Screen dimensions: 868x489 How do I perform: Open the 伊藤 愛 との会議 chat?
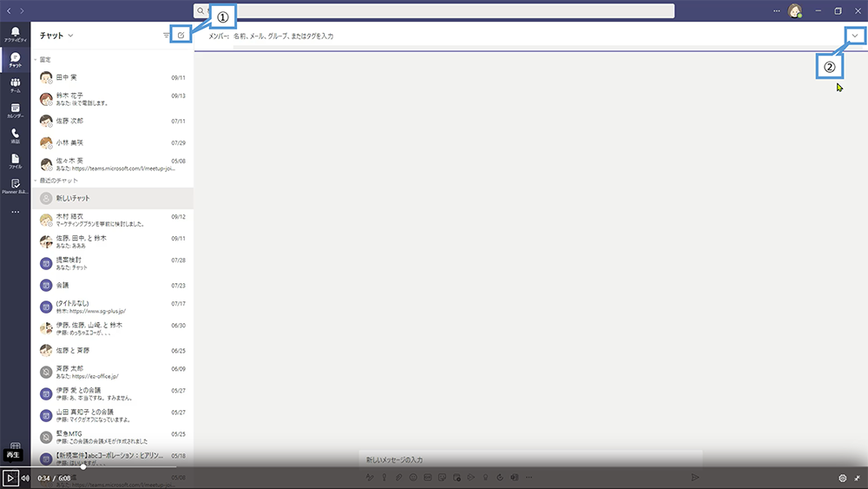(112, 393)
